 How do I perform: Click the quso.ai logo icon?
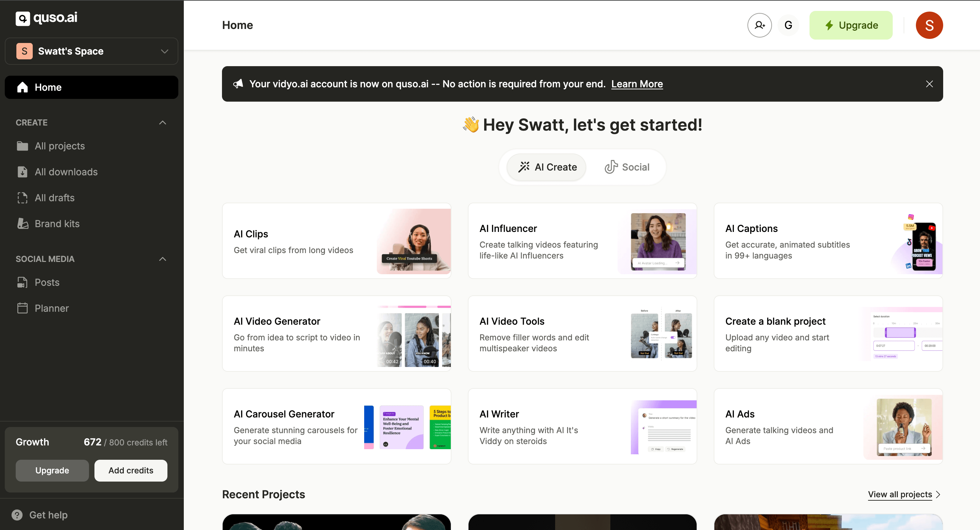pos(23,18)
